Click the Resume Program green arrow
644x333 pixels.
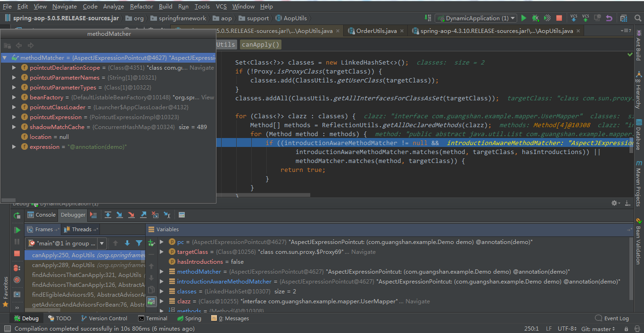click(x=17, y=230)
